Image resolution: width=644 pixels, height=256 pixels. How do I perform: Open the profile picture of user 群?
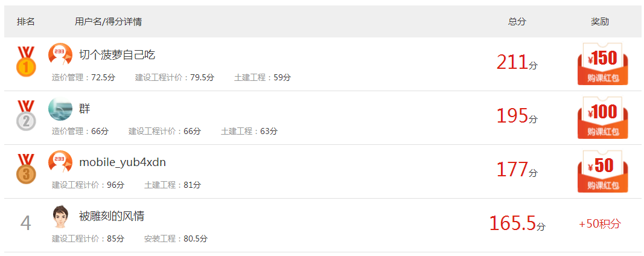60,109
